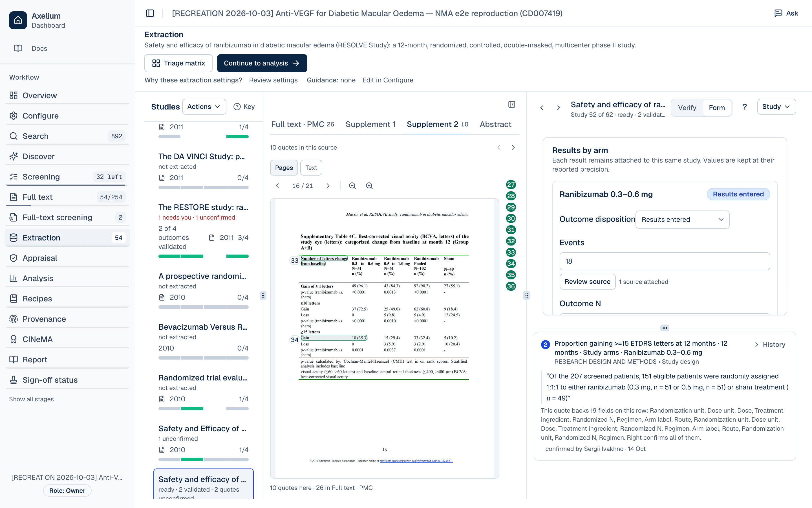Open Full text · PMC tab
Image resolution: width=812 pixels, height=508 pixels.
(302, 124)
